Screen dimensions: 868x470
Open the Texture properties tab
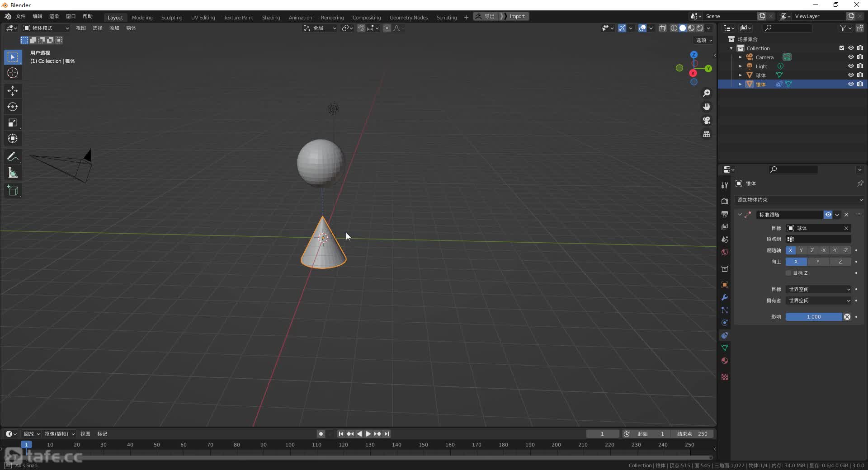pyautogui.click(x=725, y=377)
